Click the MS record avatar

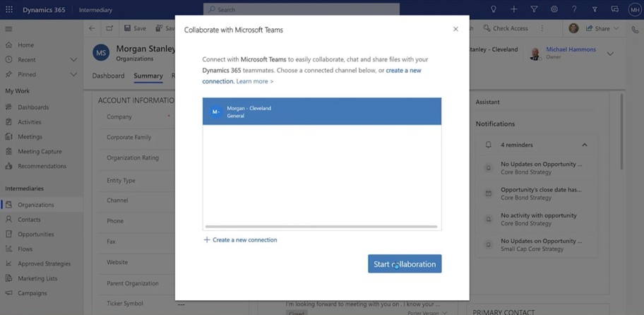pyautogui.click(x=100, y=52)
